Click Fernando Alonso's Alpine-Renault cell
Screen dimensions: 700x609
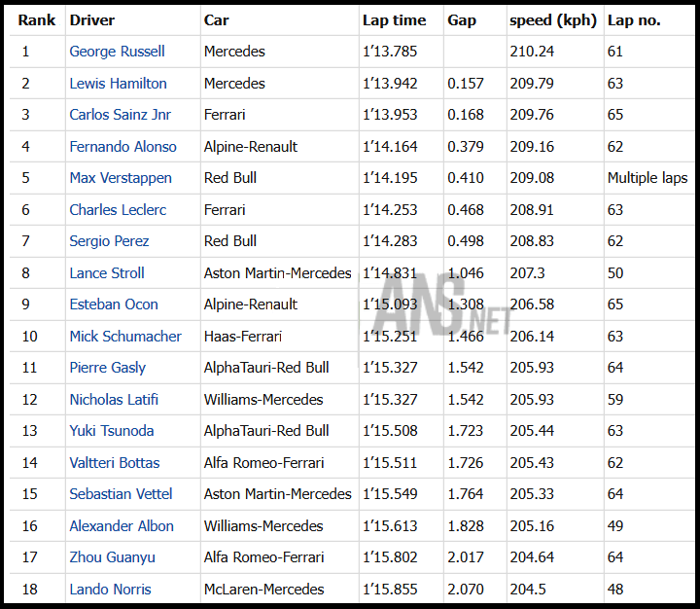pos(251,147)
